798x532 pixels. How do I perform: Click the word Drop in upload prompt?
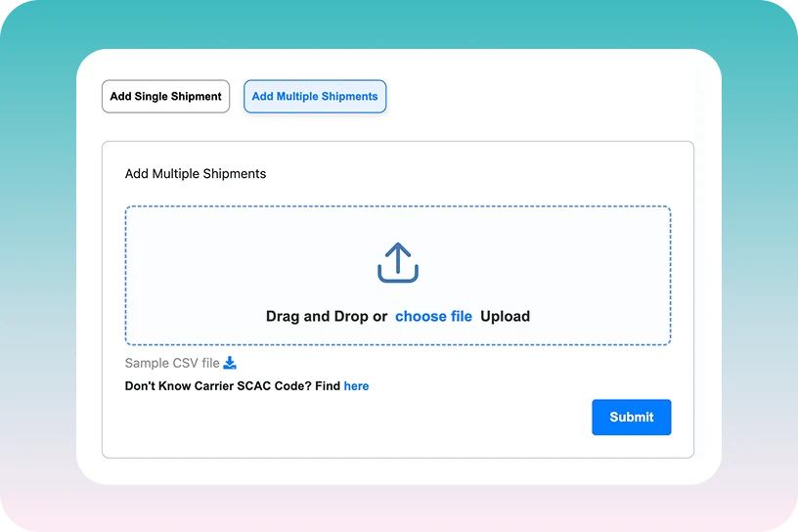point(353,316)
